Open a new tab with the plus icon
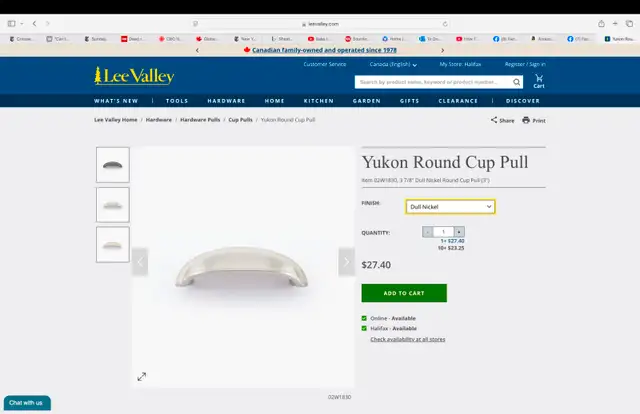This screenshot has height=414, width=640. [x=615, y=24]
